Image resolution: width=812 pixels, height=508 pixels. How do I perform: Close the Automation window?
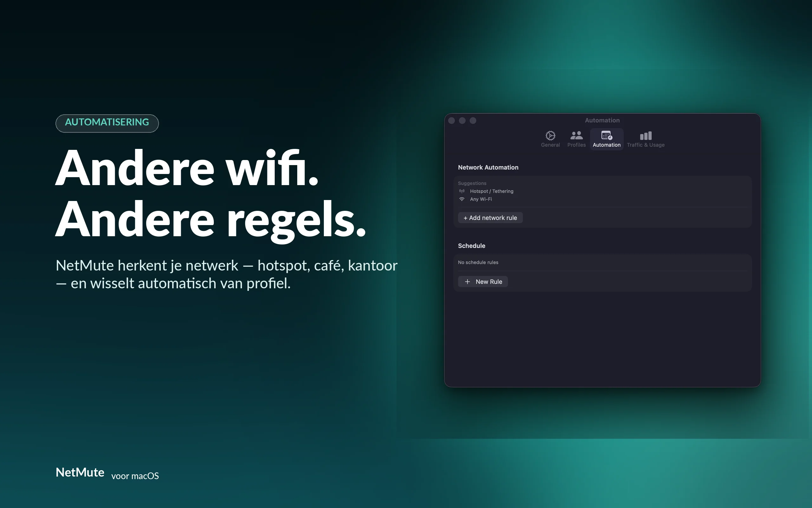pyautogui.click(x=452, y=121)
